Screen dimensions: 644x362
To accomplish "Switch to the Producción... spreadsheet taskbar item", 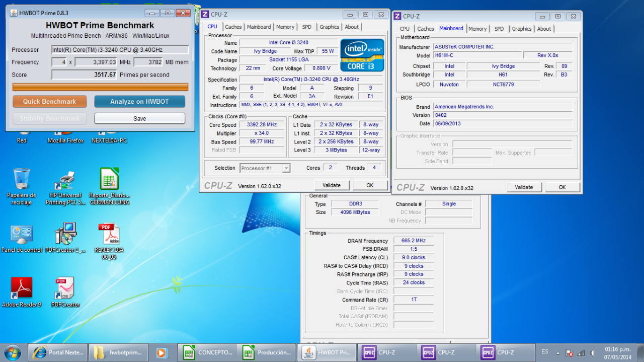I will point(266,352).
